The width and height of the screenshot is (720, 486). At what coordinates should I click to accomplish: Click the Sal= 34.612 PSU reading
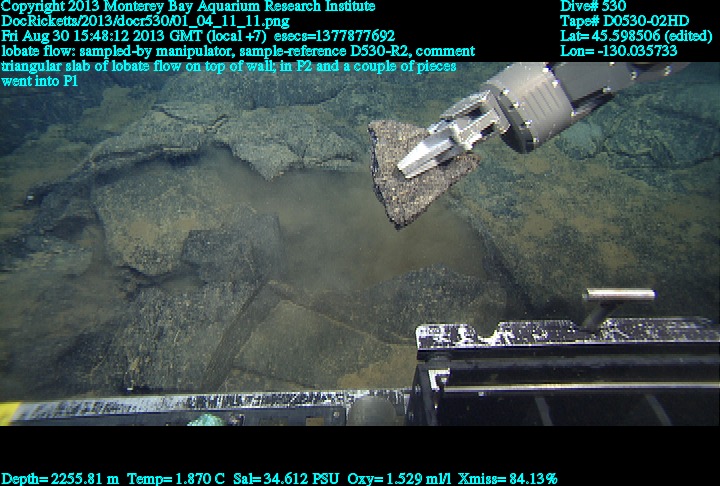(x=286, y=479)
